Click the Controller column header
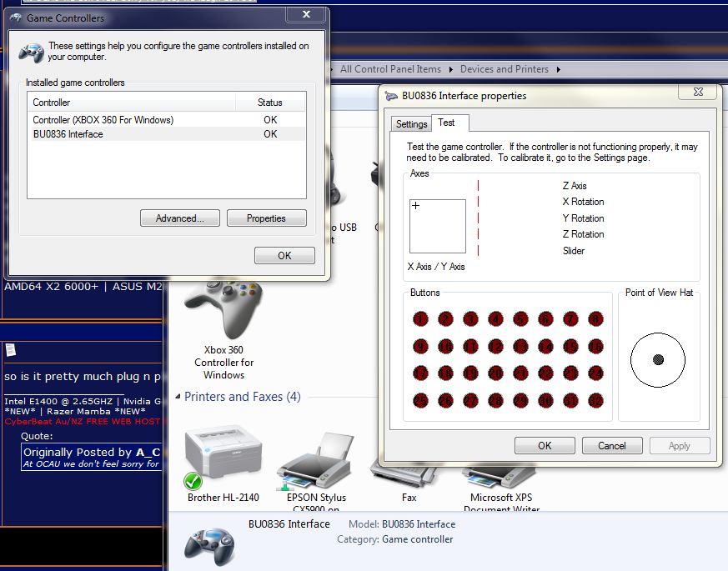Image resolution: width=728 pixels, height=571 pixels. coord(132,103)
